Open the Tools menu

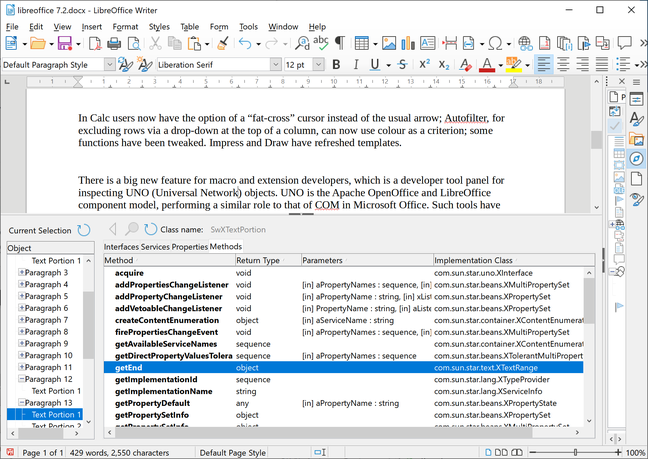tap(248, 26)
